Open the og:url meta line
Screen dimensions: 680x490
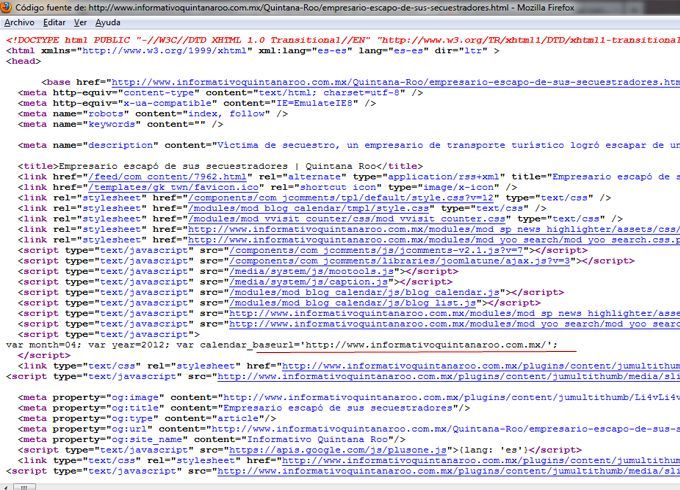(x=349, y=429)
